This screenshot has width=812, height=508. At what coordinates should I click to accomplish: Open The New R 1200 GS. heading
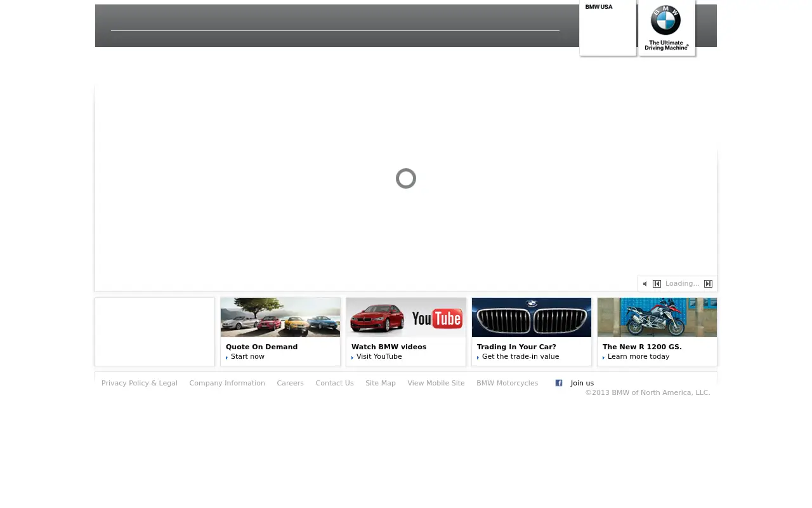[x=642, y=347]
